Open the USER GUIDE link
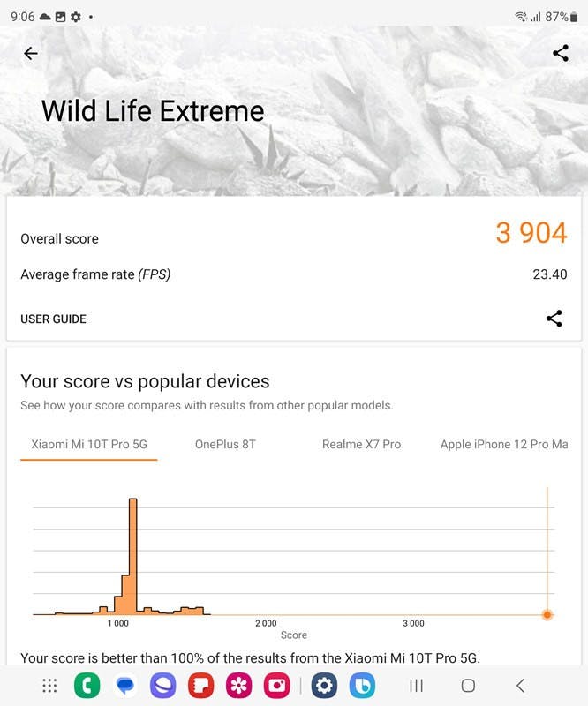The width and height of the screenshot is (588, 706). (x=53, y=319)
